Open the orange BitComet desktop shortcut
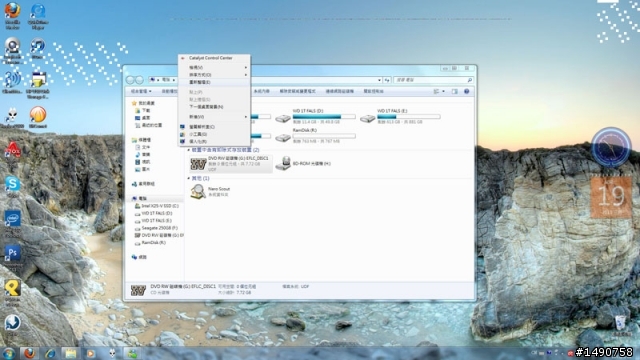 click(x=38, y=117)
